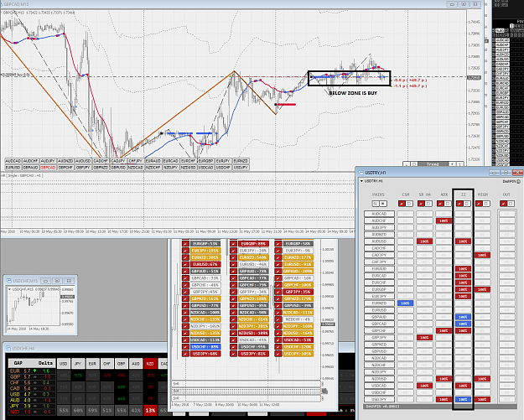Toggle the red HIGH column switch
This screenshot has height=420, width=524.
click(x=479, y=204)
